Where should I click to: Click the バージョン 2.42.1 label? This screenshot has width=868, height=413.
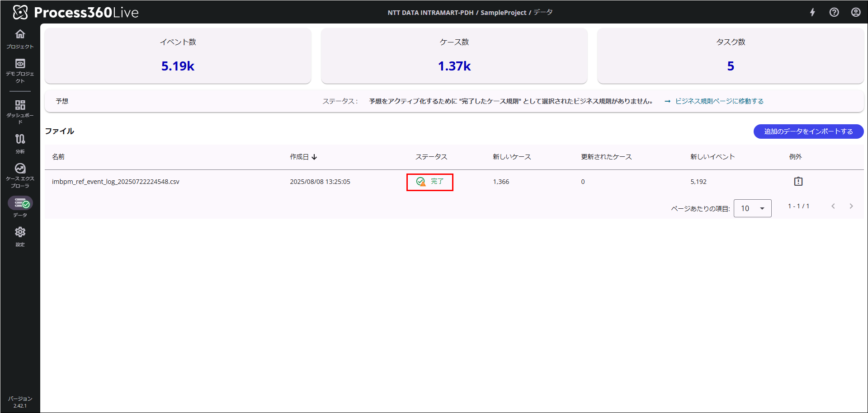(x=20, y=402)
